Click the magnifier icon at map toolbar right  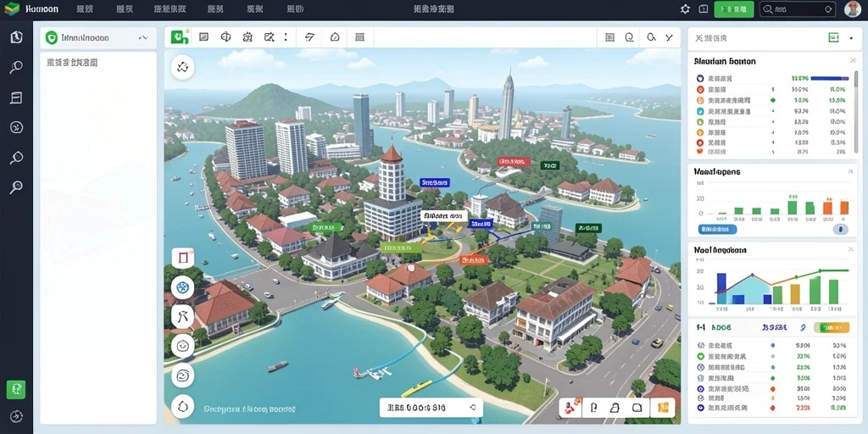(651, 37)
